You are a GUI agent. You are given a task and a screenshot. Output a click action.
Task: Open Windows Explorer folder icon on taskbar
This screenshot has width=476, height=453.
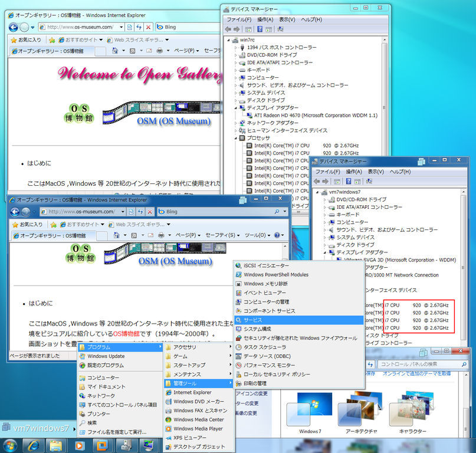[56, 445]
